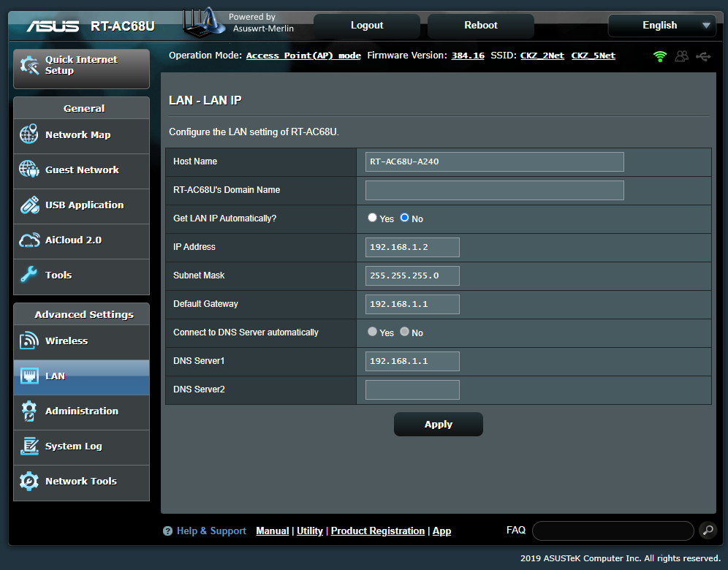Click the Help & Support link
Image resolution: width=728 pixels, height=570 pixels.
tap(211, 531)
